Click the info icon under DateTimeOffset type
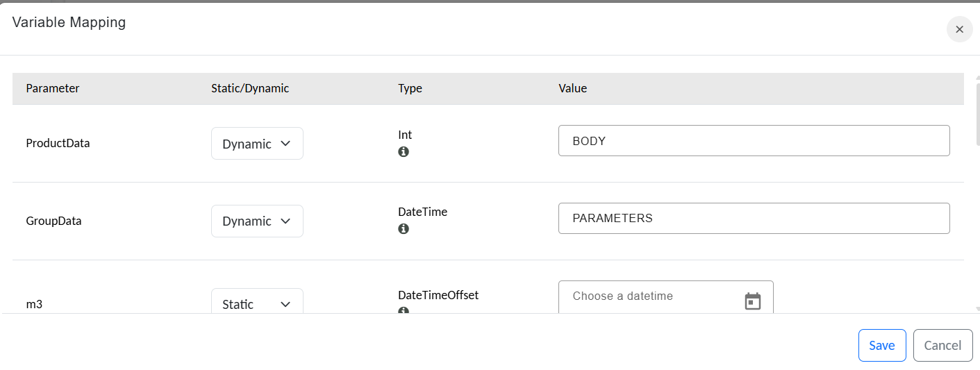 [x=404, y=310]
